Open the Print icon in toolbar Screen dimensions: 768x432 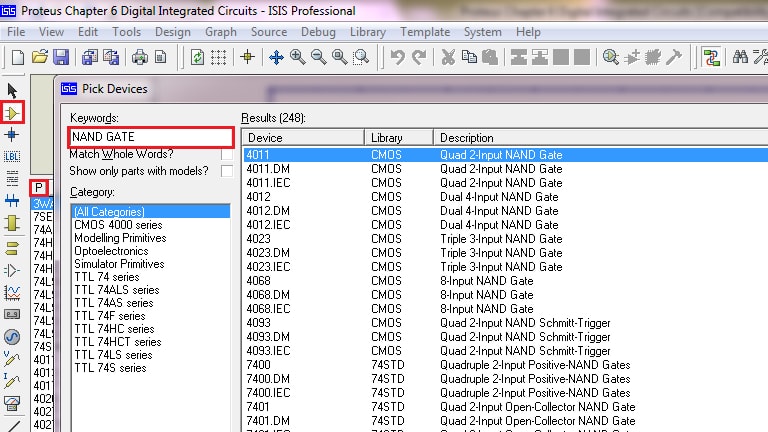(x=139, y=57)
